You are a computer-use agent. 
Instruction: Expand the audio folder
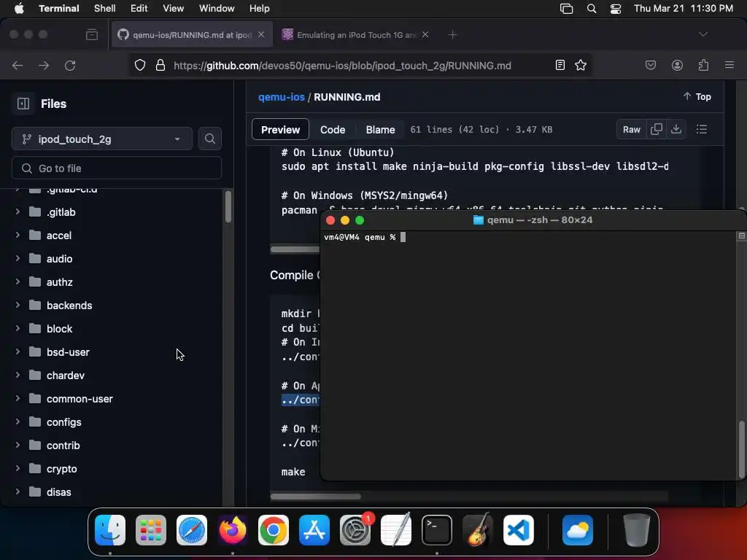18,258
